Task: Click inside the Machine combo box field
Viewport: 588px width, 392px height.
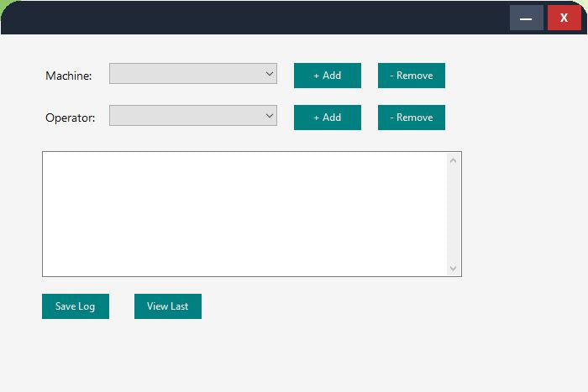Action: pos(185,74)
